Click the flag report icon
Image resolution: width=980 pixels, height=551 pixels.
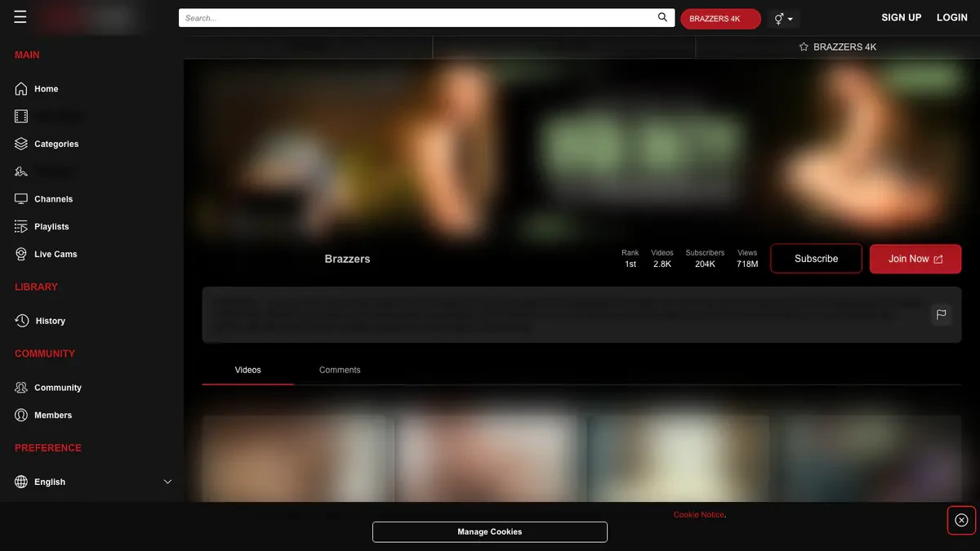click(x=942, y=314)
